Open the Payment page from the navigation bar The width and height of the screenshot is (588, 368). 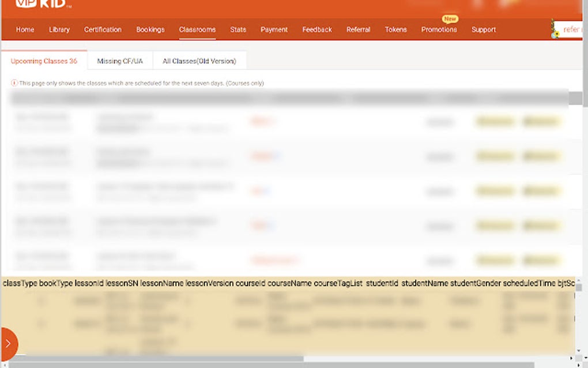(x=274, y=29)
